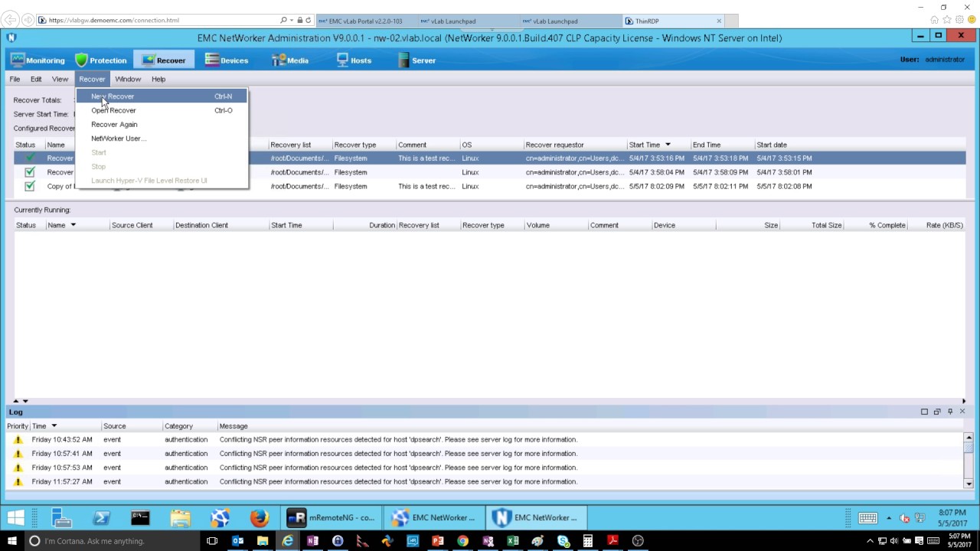Viewport: 980px width, 551px height.
Task: Click Rate (KB/S) column header
Action: click(936, 225)
